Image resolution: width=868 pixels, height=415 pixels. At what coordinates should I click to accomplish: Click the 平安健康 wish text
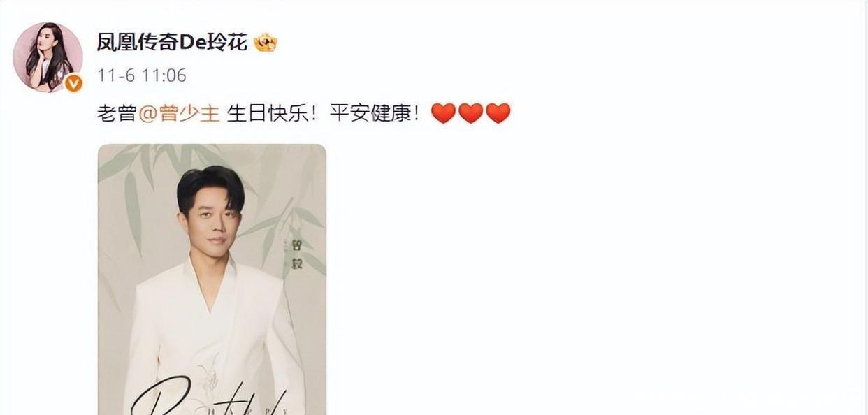[x=369, y=113]
